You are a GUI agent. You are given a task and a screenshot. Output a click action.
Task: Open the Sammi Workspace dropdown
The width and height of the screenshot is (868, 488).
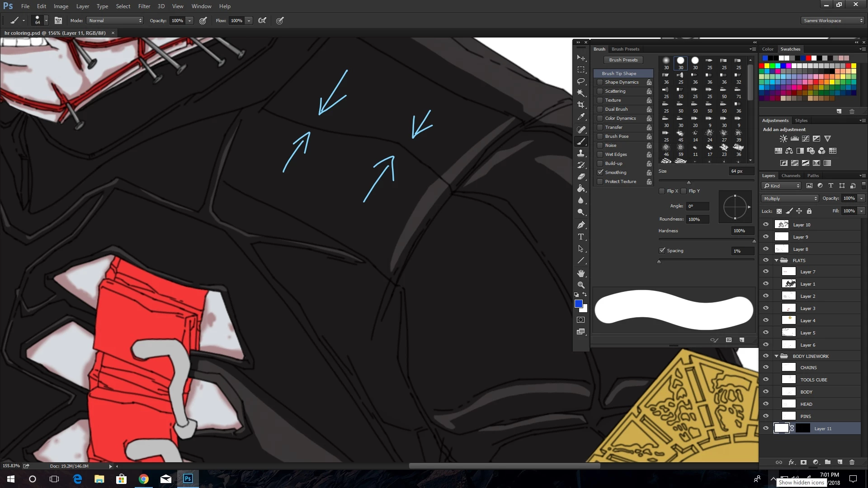tap(833, 20)
